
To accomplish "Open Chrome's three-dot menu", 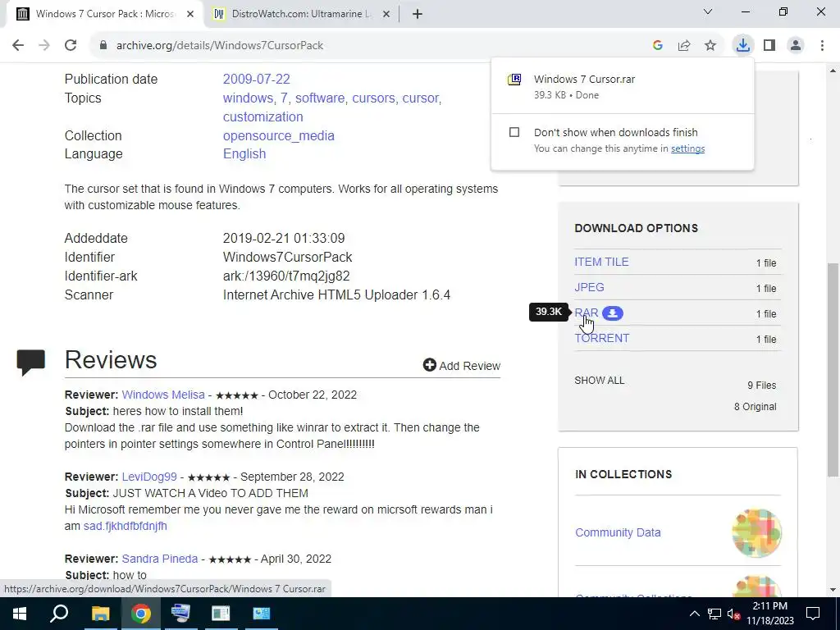I will [x=822, y=46].
